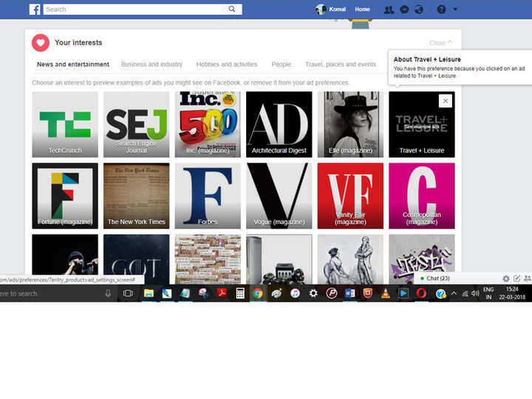The width and height of the screenshot is (532, 399).
Task: Go to the Home link
Action: tap(362, 10)
